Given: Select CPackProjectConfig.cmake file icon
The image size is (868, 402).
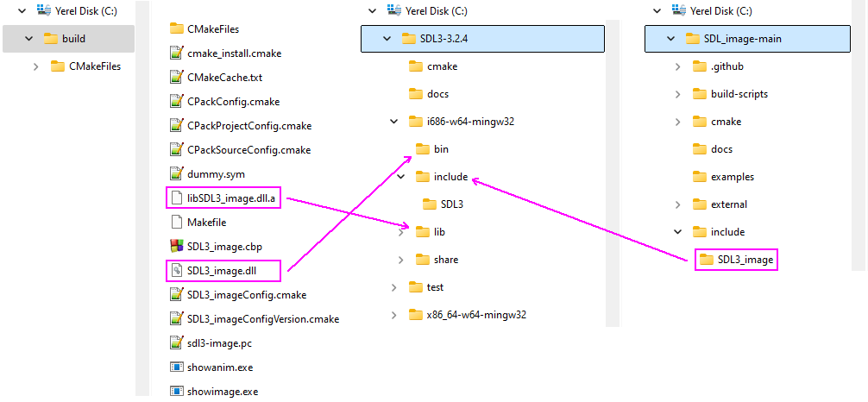Looking at the screenshot, I should [x=177, y=126].
